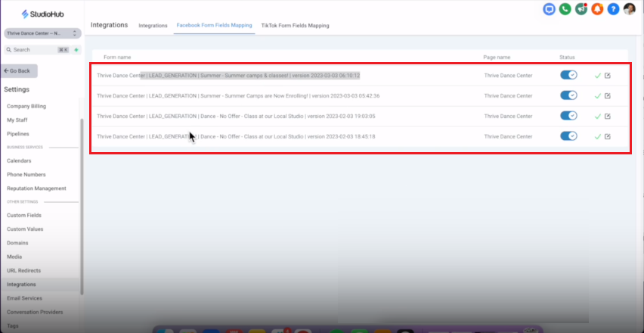Click page name in version 18:45:18 row
The image size is (644, 333).
tap(508, 136)
